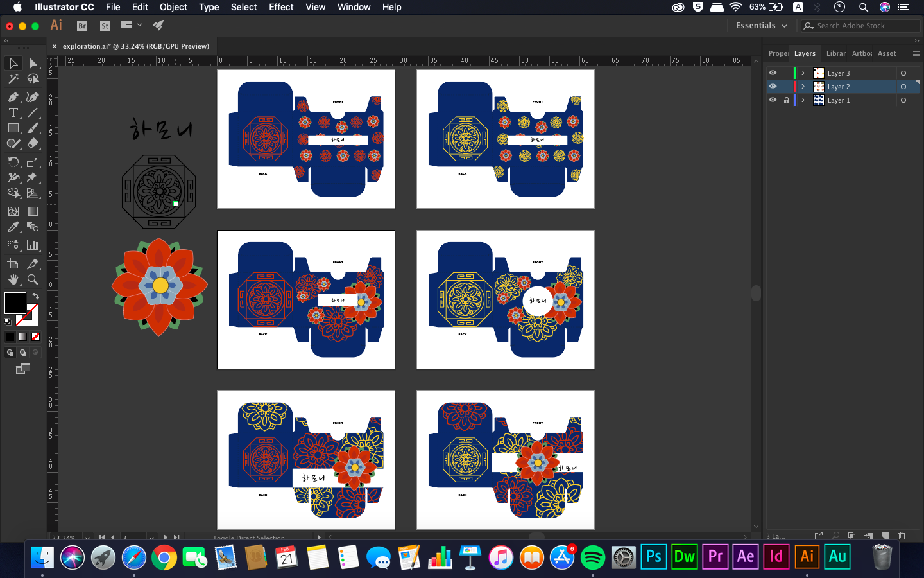
Task: Pick up color with the Eyedropper tool
Action: pos(13,227)
